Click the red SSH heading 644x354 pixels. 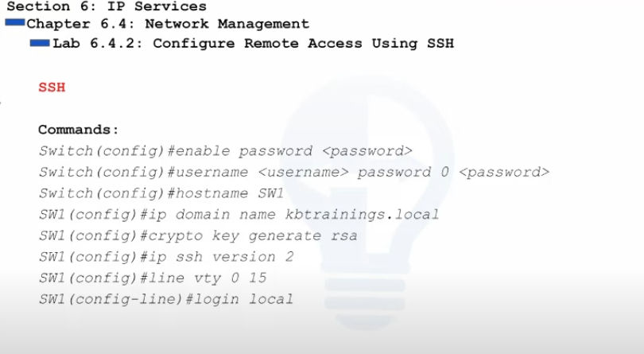52,88
